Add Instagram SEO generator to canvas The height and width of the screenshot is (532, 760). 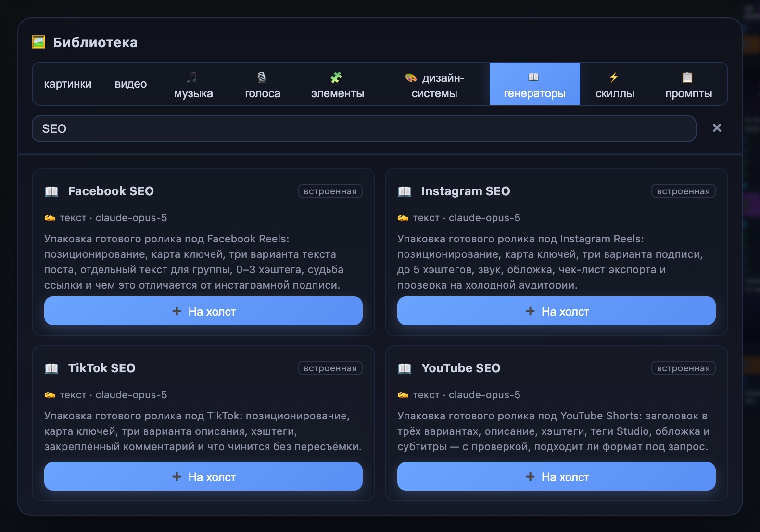[557, 311]
